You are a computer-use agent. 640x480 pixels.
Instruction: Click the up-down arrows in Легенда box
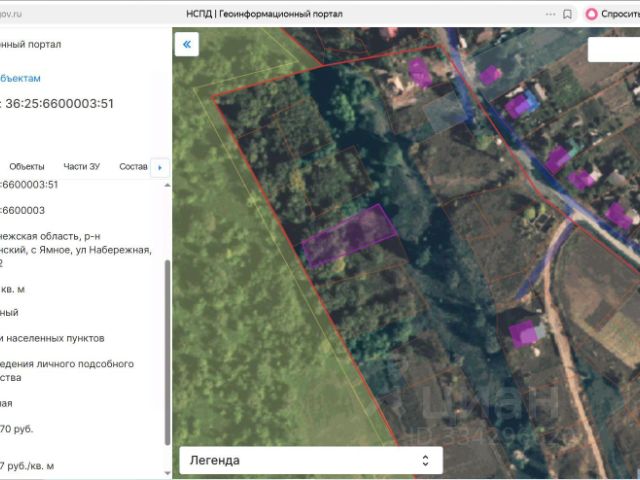coord(425,460)
